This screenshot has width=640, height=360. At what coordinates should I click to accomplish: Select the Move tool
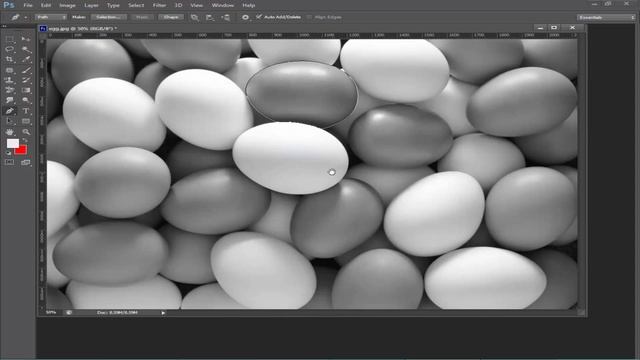[x=26, y=39]
